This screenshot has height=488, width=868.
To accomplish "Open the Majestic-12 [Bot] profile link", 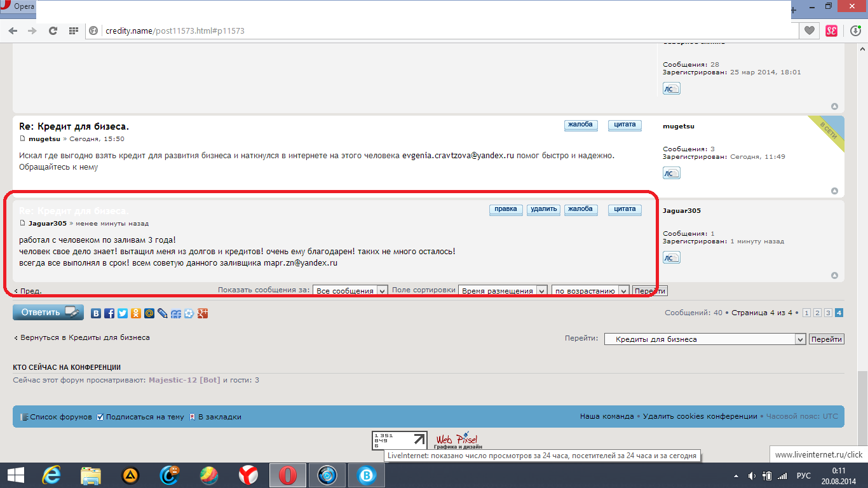I will tap(184, 380).
